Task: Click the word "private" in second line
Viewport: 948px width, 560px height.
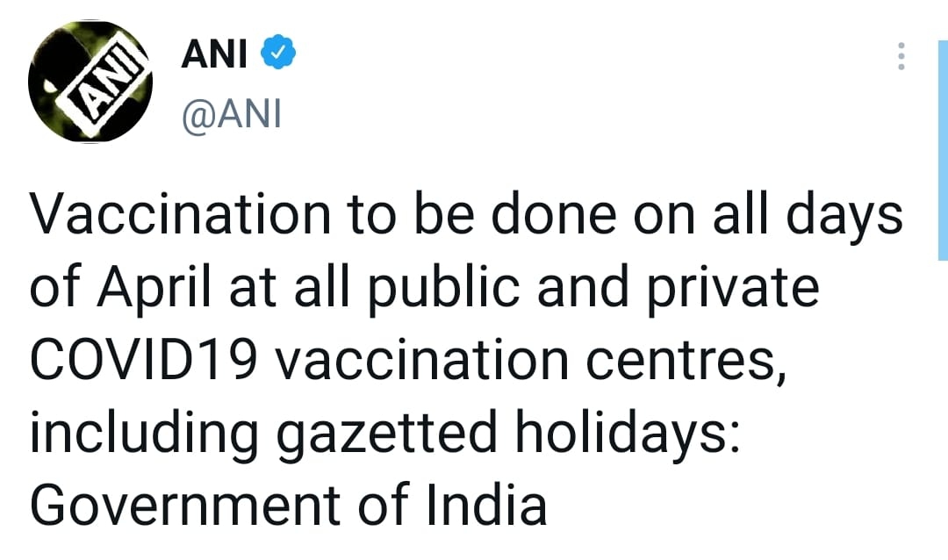Action: pyautogui.click(x=733, y=291)
